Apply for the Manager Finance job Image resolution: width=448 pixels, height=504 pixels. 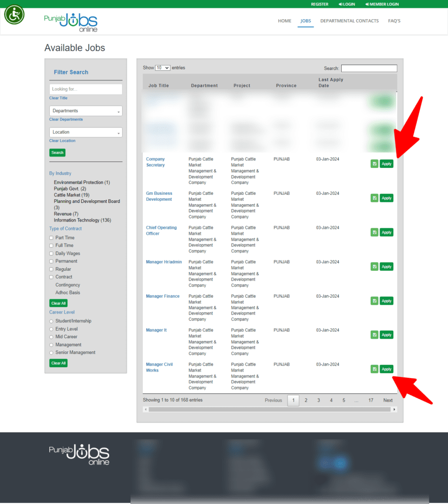[386, 301]
